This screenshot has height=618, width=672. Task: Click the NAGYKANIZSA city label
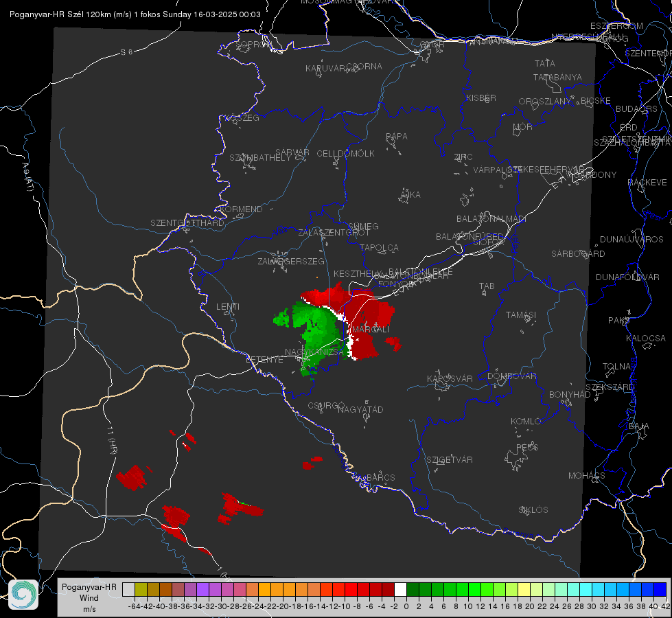tap(314, 352)
